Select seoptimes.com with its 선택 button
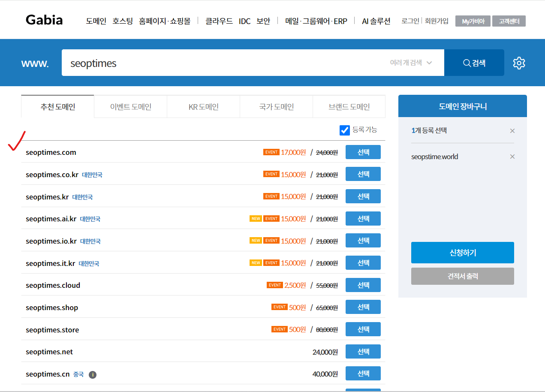This screenshot has width=545, height=392. (x=363, y=152)
